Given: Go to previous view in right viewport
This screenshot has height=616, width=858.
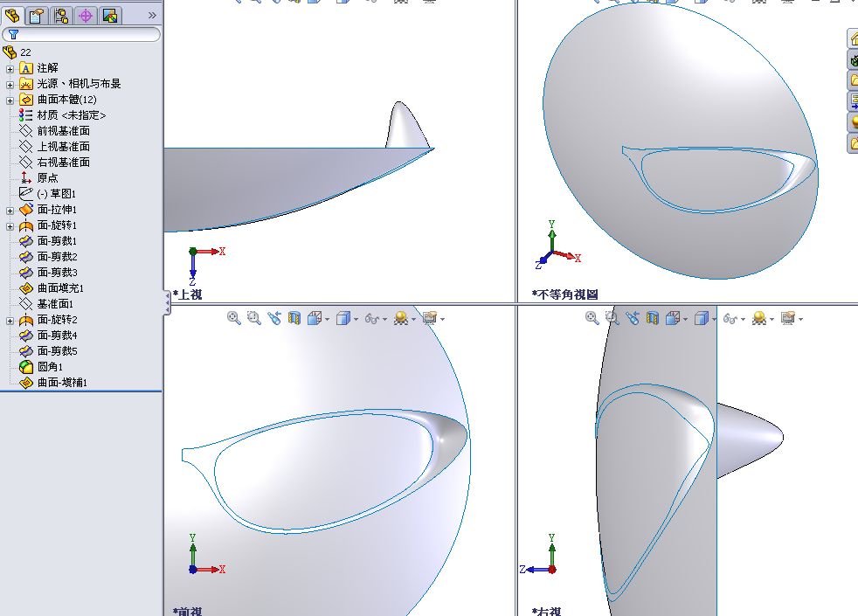Looking at the screenshot, I should 632,318.
